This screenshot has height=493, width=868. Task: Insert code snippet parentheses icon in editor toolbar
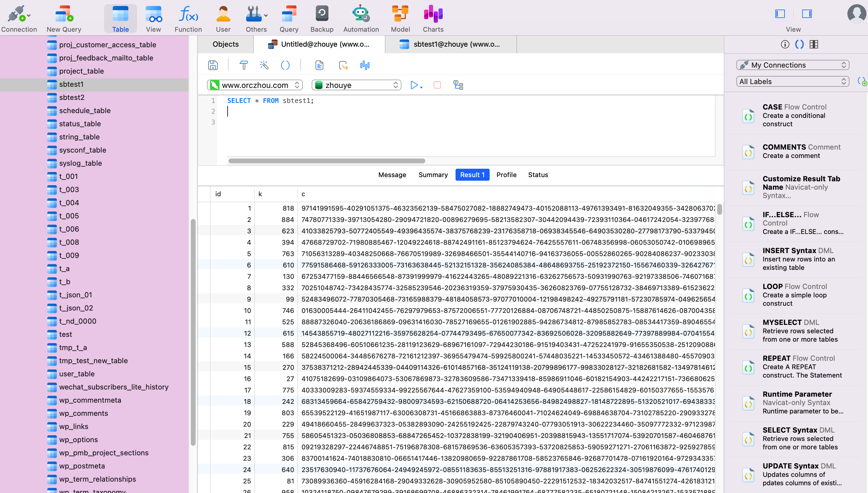click(x=285, y=65)
